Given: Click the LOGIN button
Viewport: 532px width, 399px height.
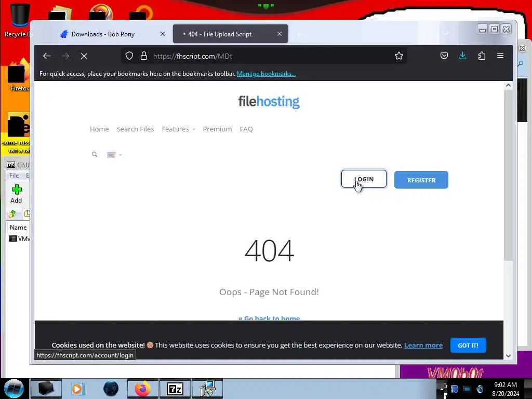Looking at the screenshot, I should click(364, 179).
